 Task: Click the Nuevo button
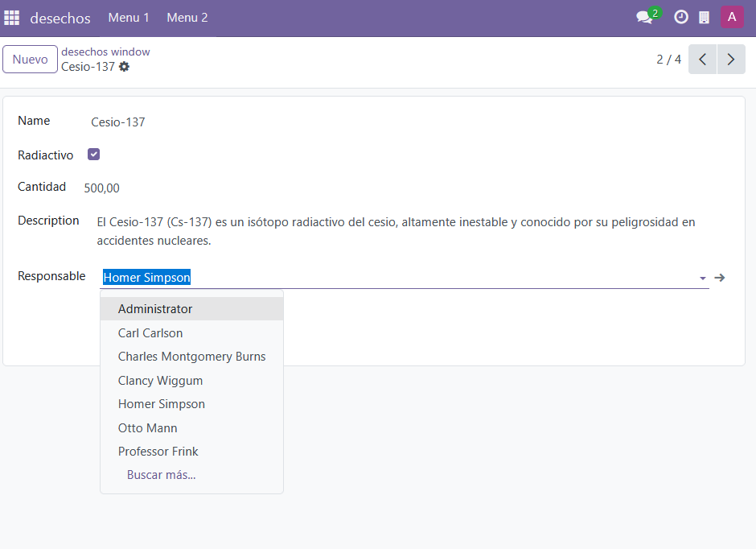(x=31, y=60)
